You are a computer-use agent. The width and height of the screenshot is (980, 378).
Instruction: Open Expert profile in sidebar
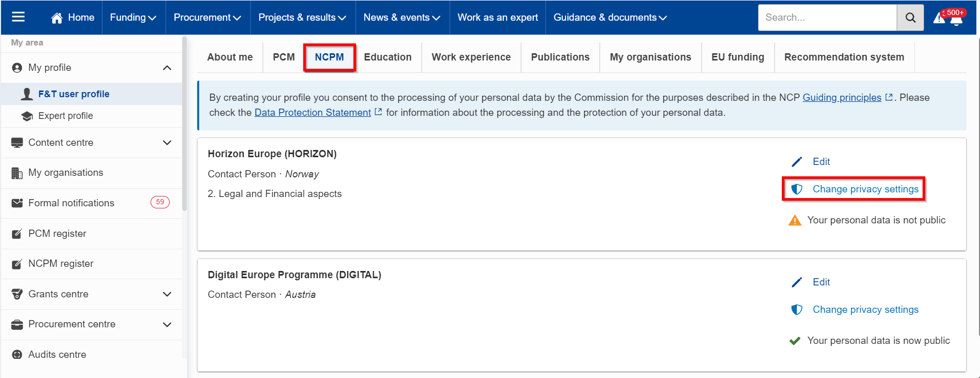point(92,116)
